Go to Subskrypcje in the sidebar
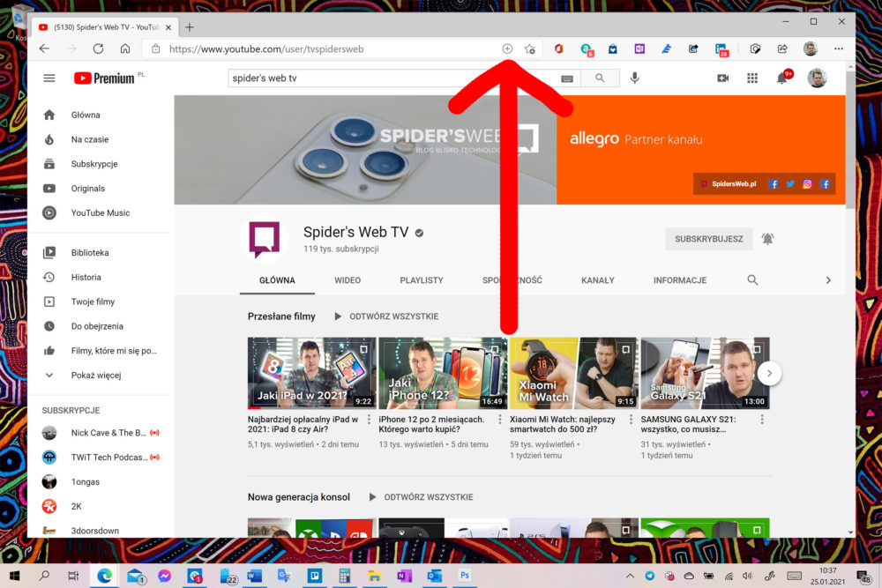 click(x=94, y=164)
